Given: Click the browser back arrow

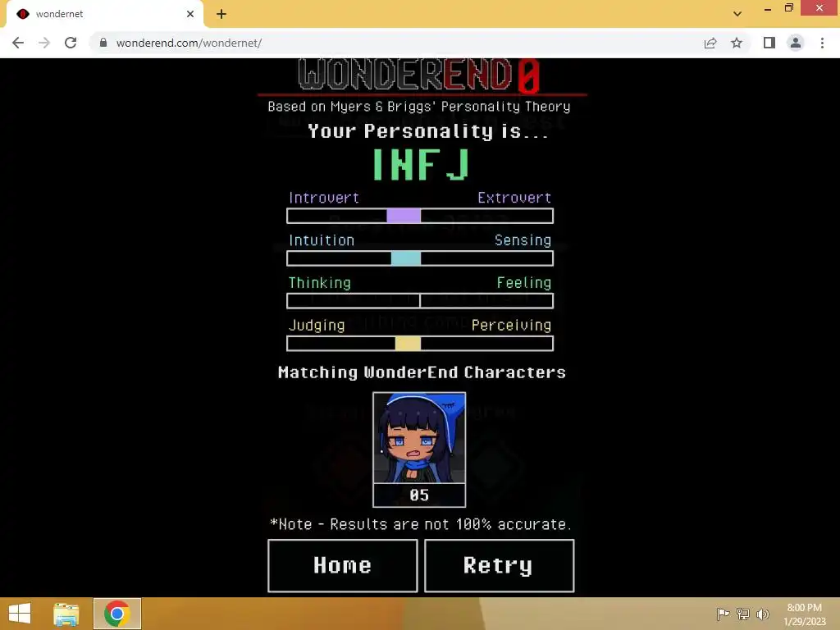Looking at the screenshot, I should (18, 43).
